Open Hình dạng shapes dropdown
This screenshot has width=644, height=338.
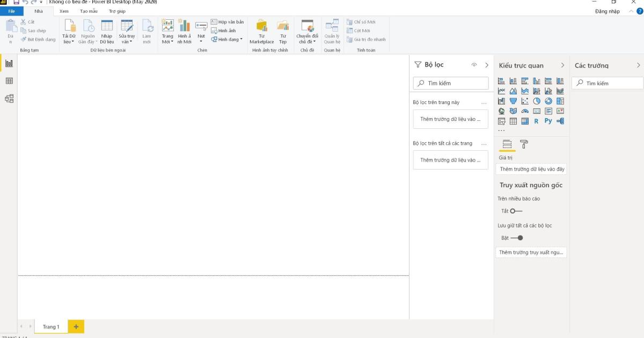(226, 39)
